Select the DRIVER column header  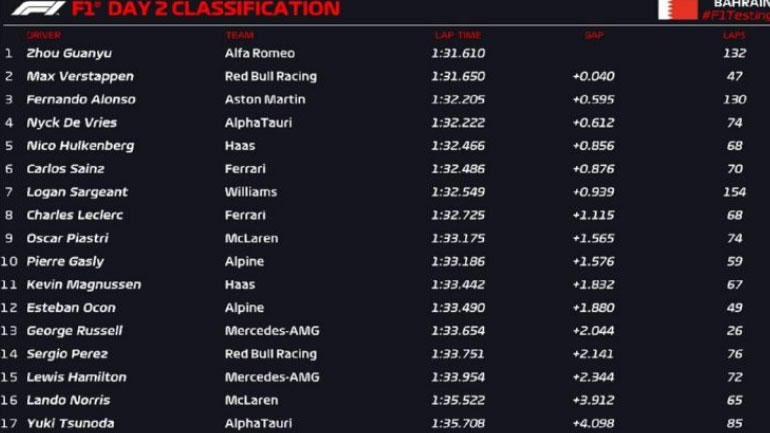44,35
